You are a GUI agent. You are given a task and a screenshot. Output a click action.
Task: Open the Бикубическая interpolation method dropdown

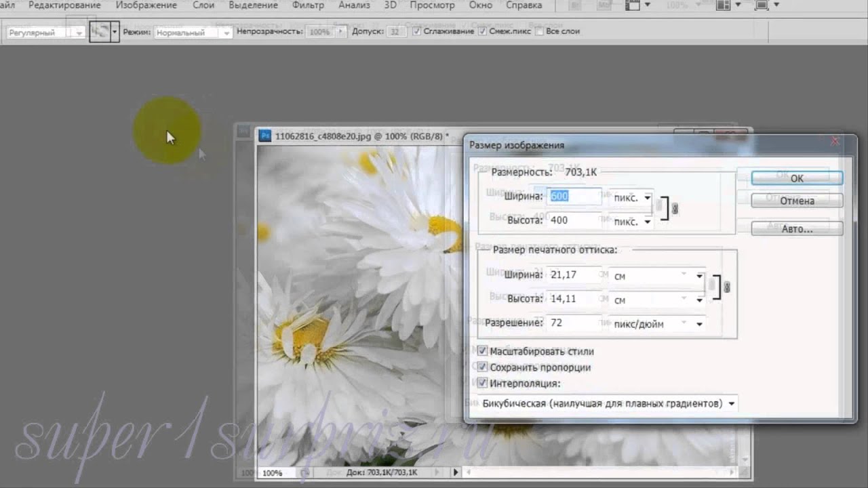[x=607, y=403]
